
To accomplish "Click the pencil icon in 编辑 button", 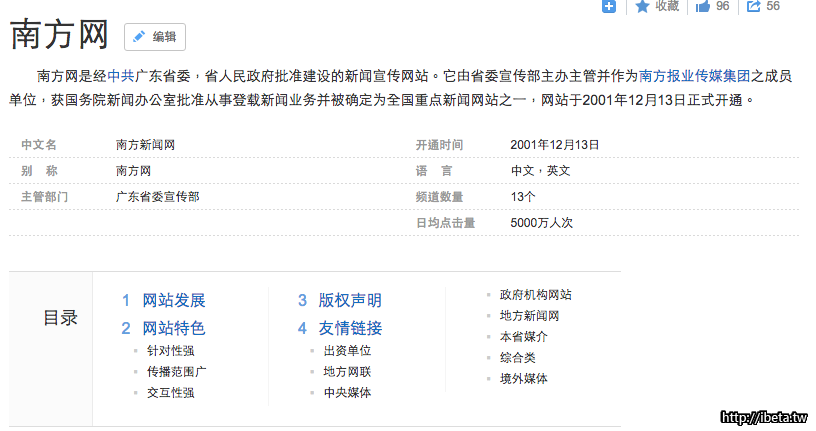I will coord(139,37).
